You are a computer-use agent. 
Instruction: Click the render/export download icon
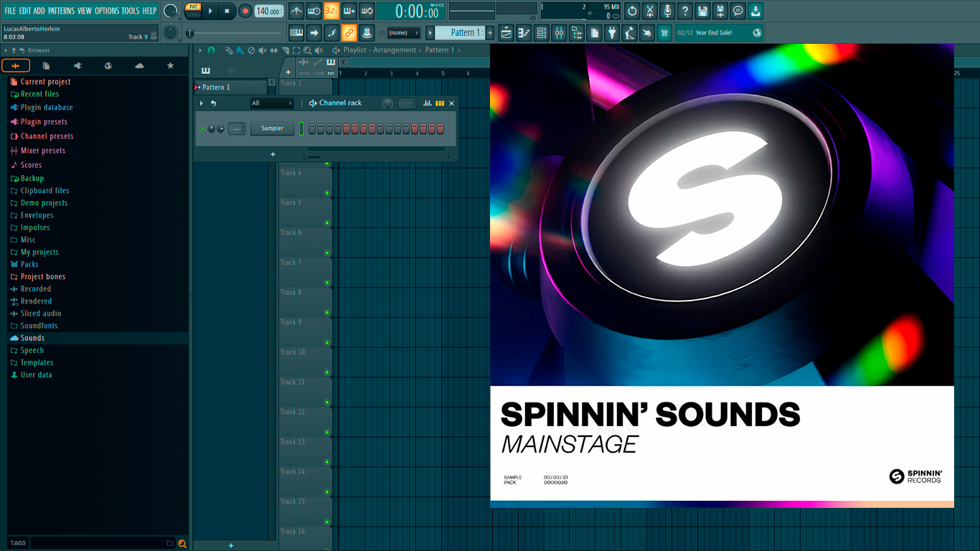pos(755,11)
